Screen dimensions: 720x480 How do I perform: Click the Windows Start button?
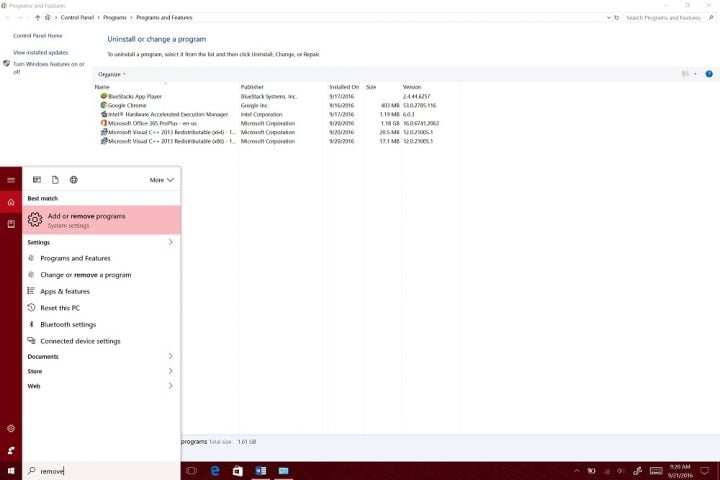point(11,471)
